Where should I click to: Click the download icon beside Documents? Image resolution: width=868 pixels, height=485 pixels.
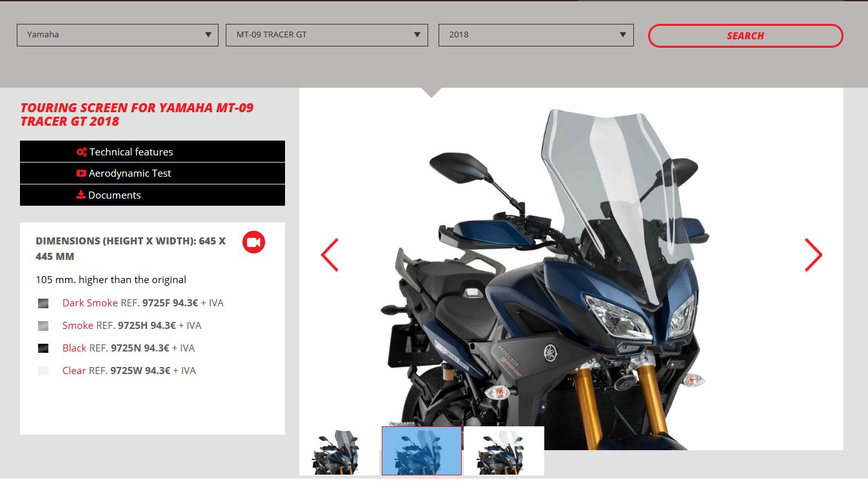pyautogui.click(x=81, y=195)
